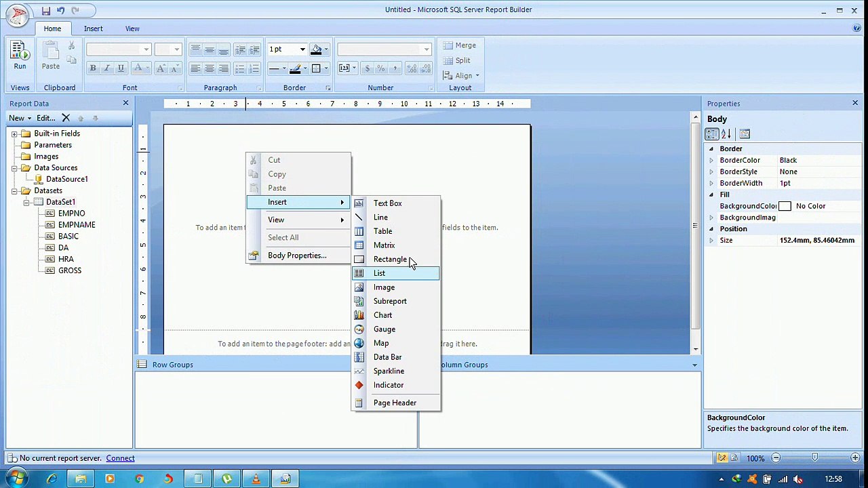Open the New dropdown in Report Data
Image resolution: width=868 pixels, height=488 pixels.
click(20, 118)
